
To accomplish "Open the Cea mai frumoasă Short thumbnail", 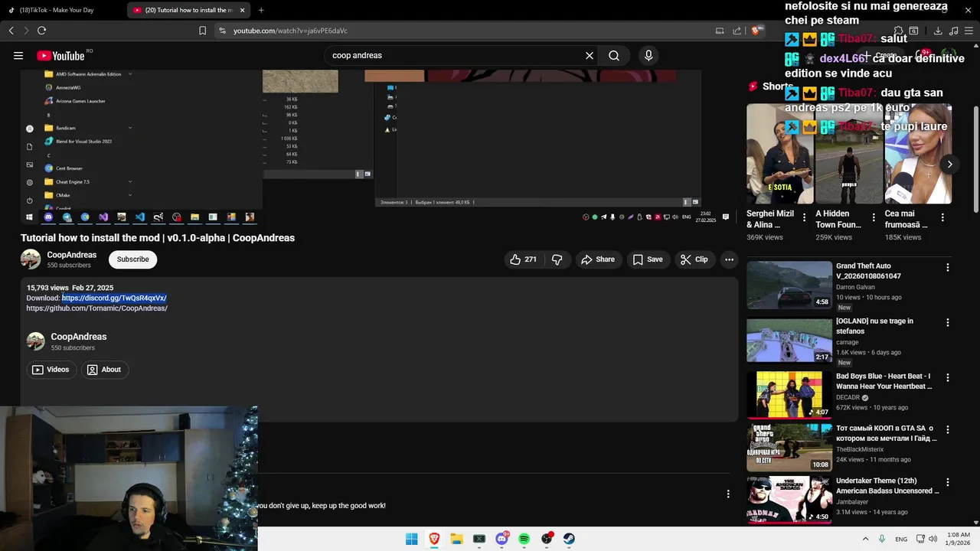I will (x=918, y=154).
